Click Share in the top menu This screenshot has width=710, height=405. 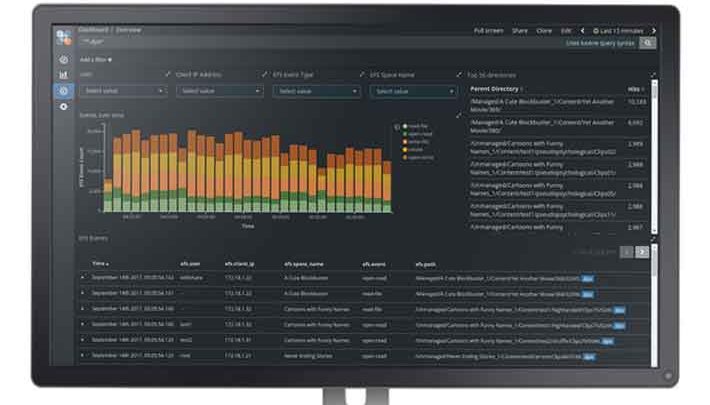(520, 31)
